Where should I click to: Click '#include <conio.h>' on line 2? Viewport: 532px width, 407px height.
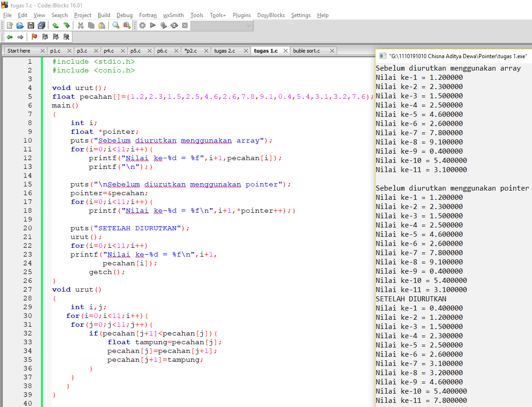[x=93, y=70]
